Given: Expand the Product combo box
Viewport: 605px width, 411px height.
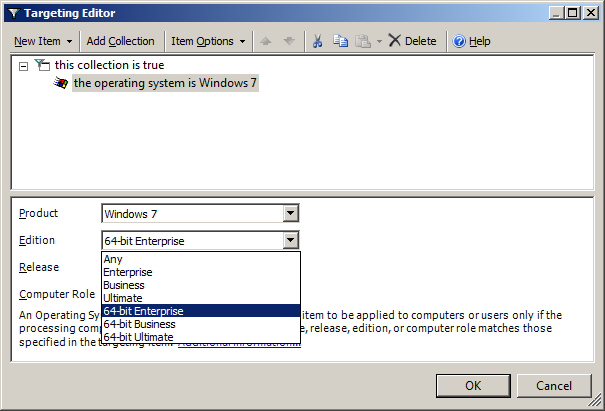Looking at the screenshot, I should click(290, 213).
